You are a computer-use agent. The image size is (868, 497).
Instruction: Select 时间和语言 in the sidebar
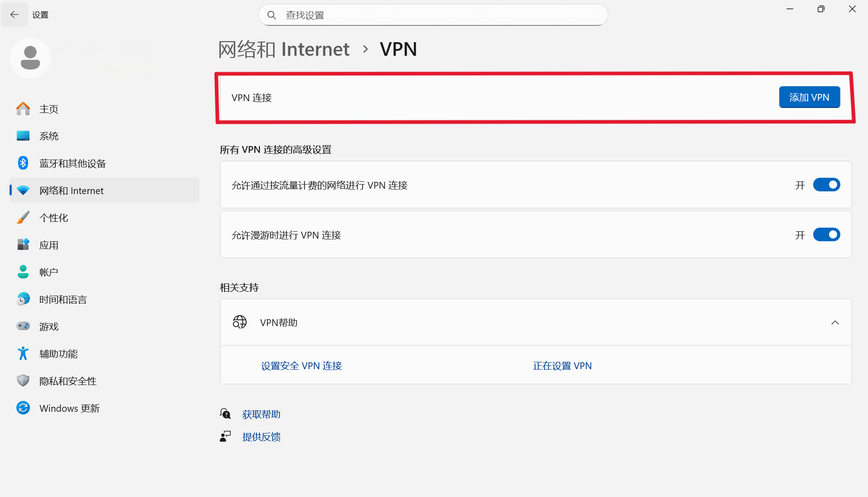(63, 299)
